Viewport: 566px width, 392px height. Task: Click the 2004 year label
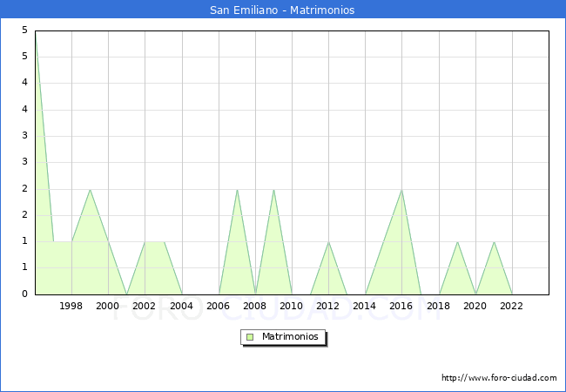point(181,306)
